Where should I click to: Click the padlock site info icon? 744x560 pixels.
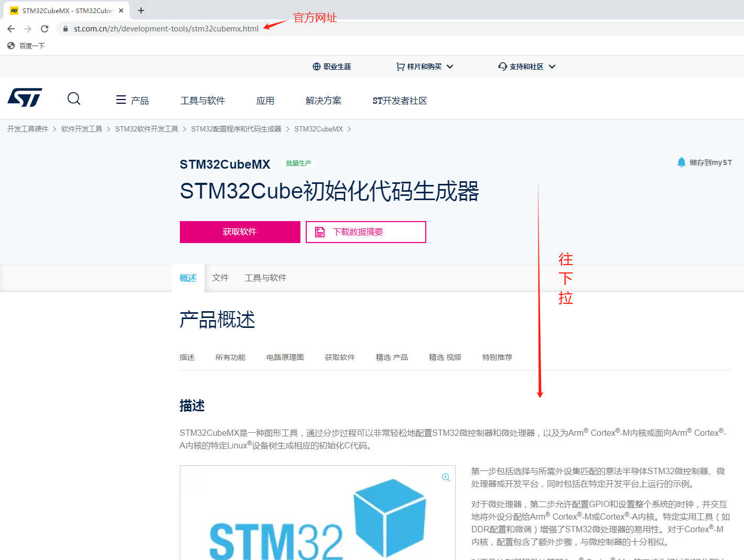click(66, 29)
